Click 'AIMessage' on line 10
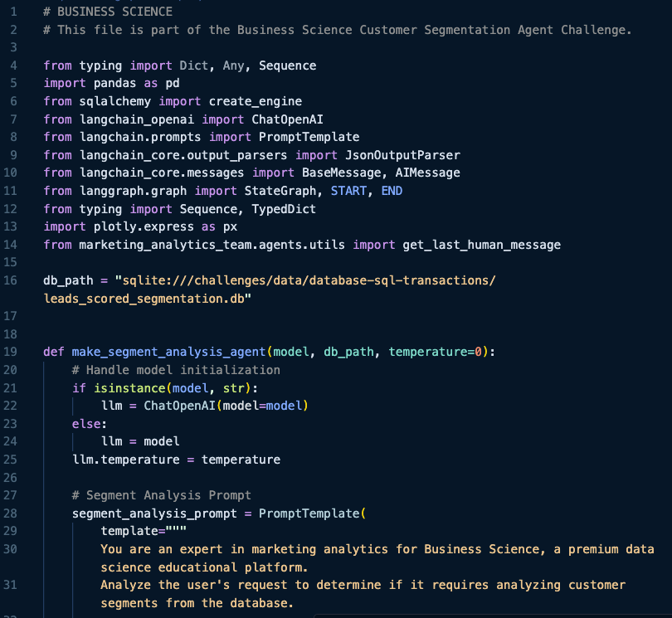The width and height of the screenshot is (672, 618). [427, 173]
